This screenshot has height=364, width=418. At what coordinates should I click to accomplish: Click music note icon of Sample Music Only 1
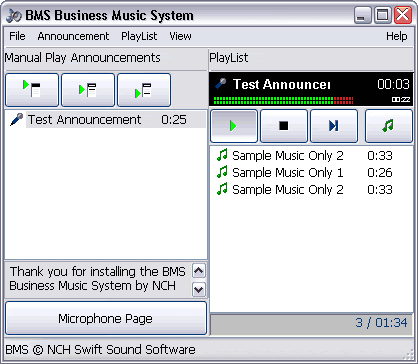(222, 172)
